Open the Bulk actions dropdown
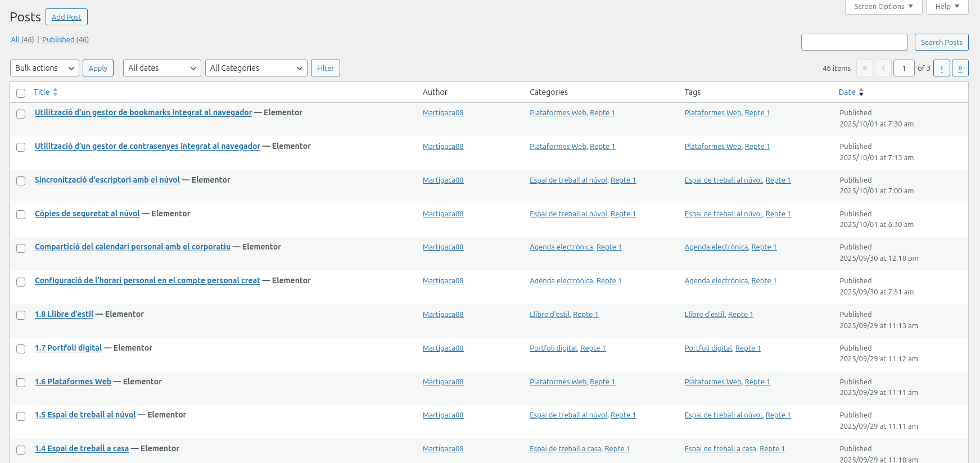The width and height of the screenshot is (980, 463). [x=44, y=68]
